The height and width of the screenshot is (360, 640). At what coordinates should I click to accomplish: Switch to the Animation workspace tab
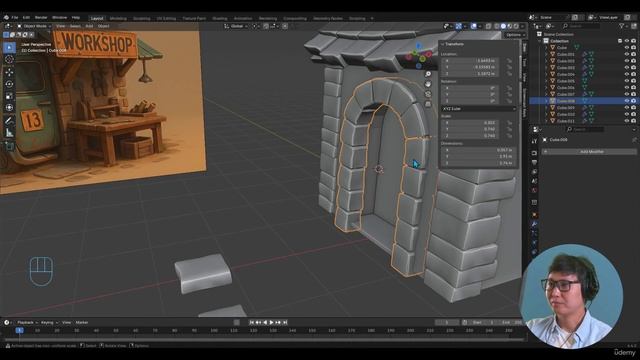[243, 18]
